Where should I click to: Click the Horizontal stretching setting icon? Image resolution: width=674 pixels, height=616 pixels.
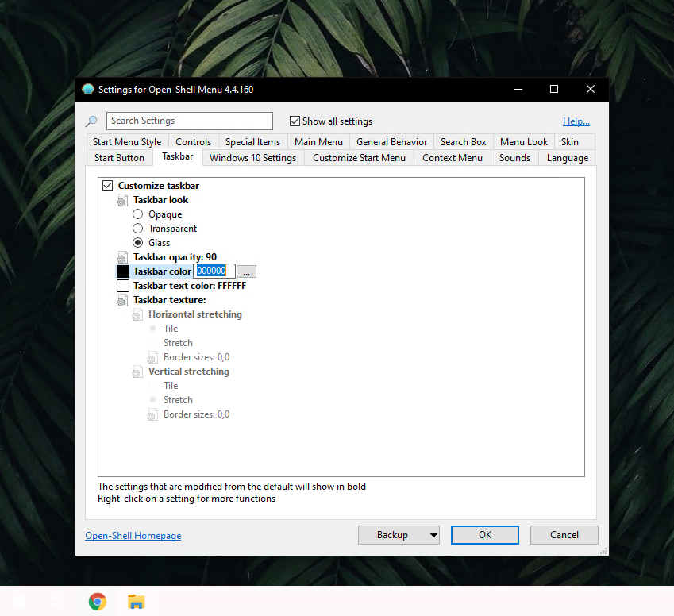pyautogui.click(x=137, y=314)
